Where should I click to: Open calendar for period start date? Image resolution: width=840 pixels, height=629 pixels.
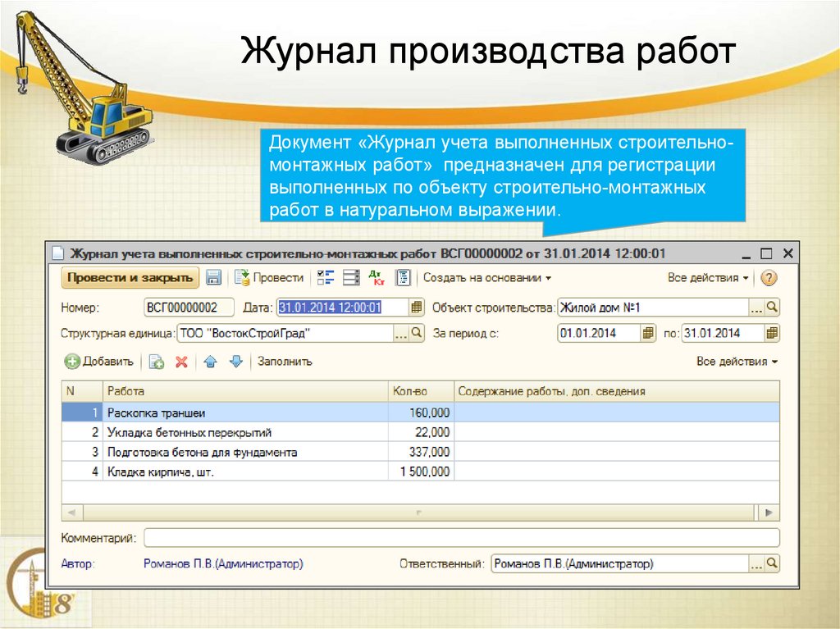click(x=648, y=333)
